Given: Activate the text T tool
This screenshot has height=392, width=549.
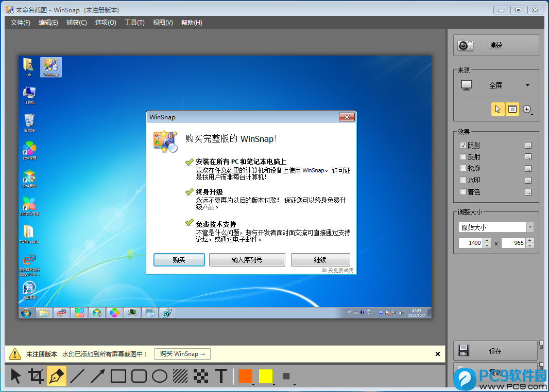Looking at the screenshot, I should coord(221,376).
